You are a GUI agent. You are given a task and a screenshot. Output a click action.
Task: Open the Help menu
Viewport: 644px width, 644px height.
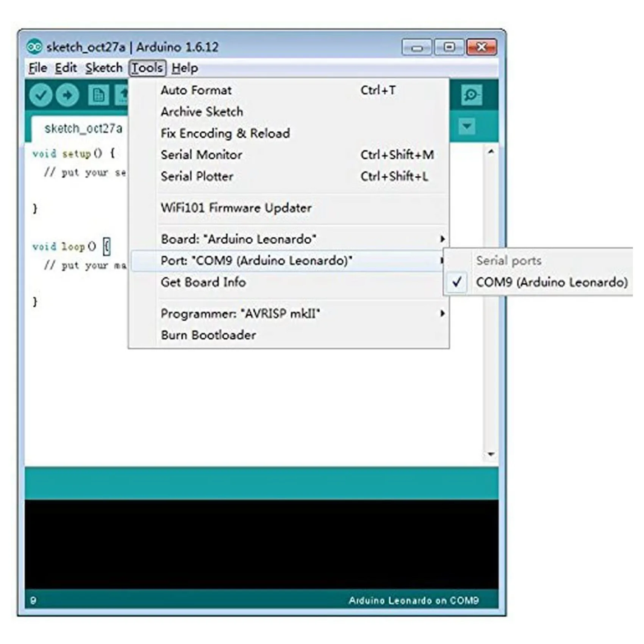coord(184,68)
